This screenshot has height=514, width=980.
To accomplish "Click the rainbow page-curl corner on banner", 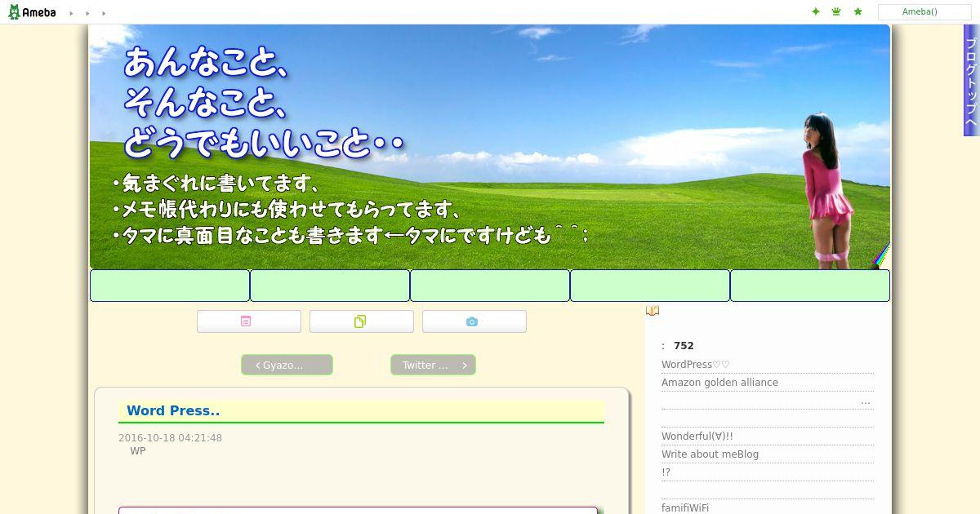I will click(x=881, y=255).
